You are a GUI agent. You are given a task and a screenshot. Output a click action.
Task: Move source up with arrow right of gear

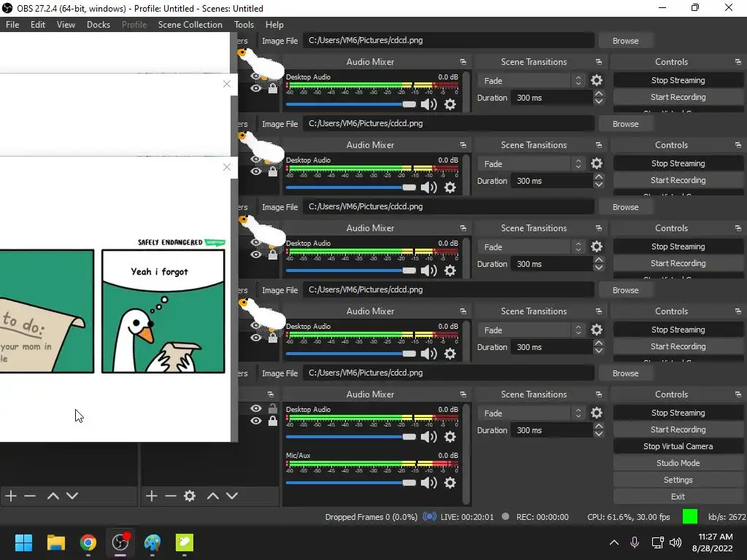pyautogui.click(x=212, y=496)
